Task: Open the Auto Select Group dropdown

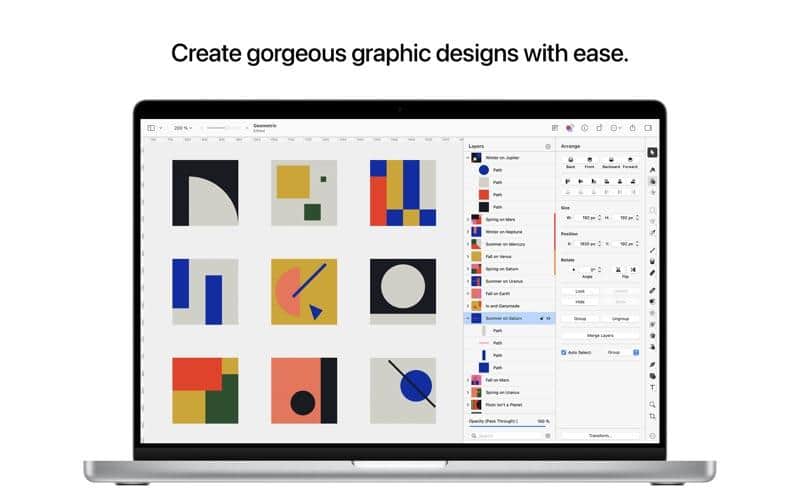Action: [x=615, y=352]
